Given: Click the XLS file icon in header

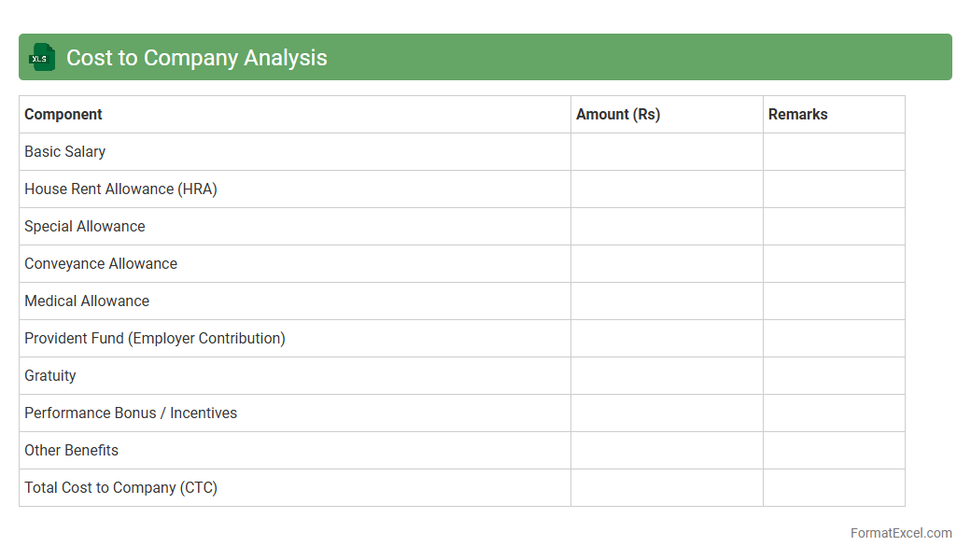Looking at the screenshot, I should (x=42, y=57).
